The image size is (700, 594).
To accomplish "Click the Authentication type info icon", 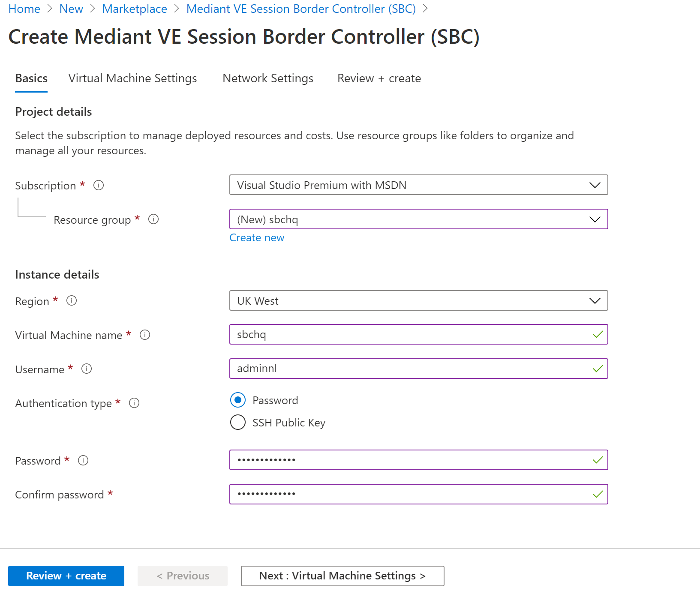I will point(134,403).
